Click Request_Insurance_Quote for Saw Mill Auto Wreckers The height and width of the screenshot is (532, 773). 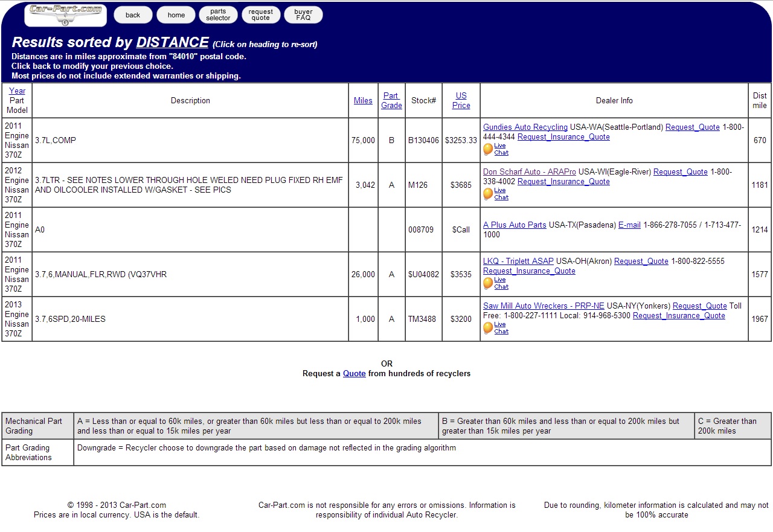click(679, 316)
